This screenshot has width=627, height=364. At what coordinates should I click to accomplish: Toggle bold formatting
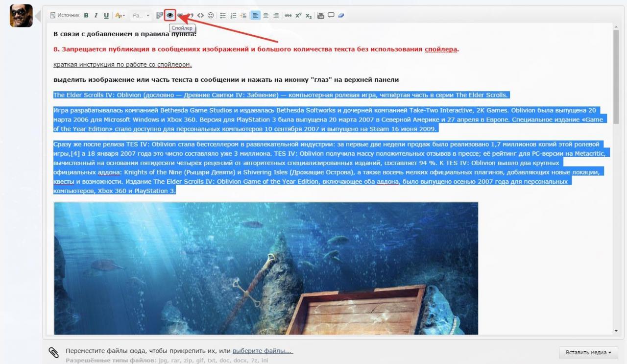86,15
